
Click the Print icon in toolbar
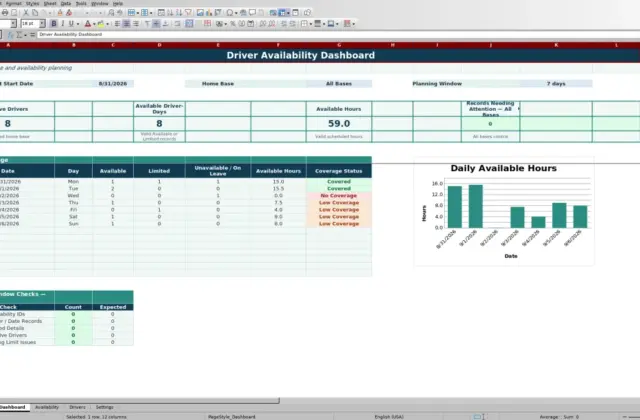5,13
